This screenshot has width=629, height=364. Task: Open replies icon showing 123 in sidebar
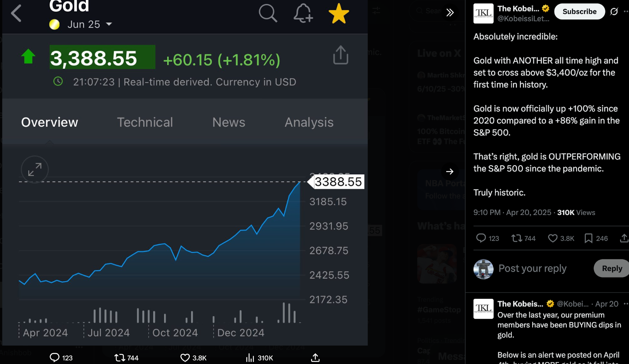pyautogui.click(x=481, y=238)
